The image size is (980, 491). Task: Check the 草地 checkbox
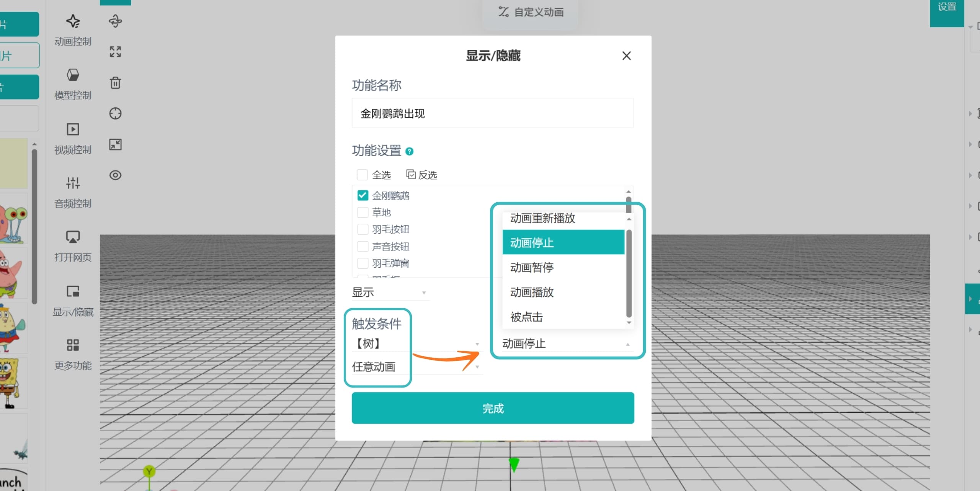click(362, 213)
